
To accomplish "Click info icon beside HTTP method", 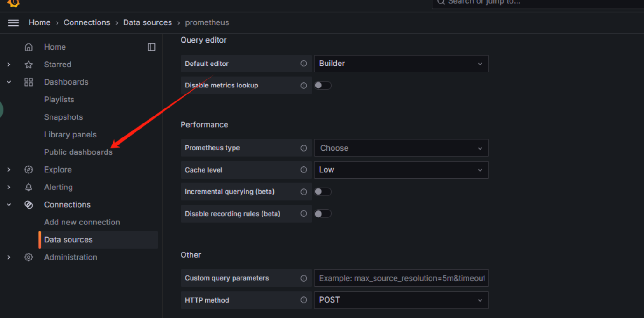I will 304,300.
